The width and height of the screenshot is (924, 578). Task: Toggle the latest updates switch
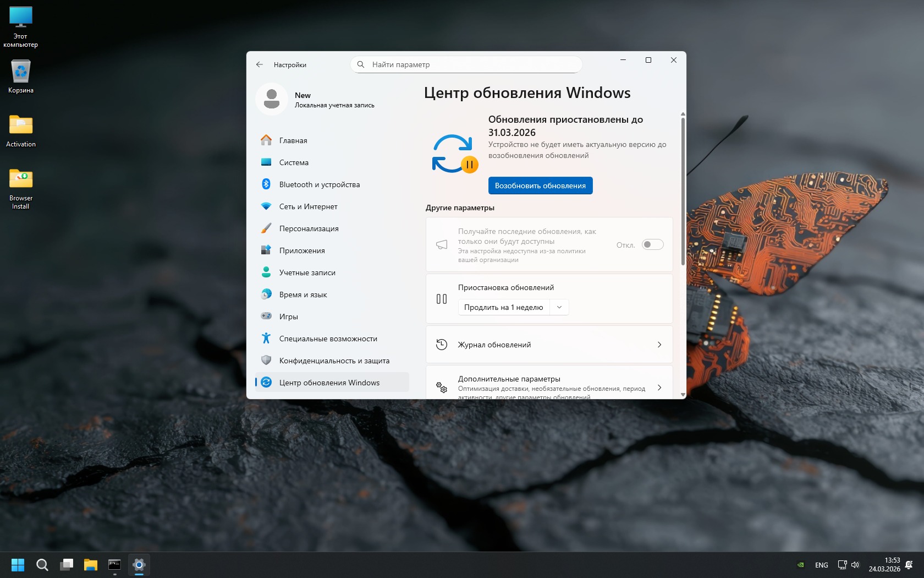652,245
